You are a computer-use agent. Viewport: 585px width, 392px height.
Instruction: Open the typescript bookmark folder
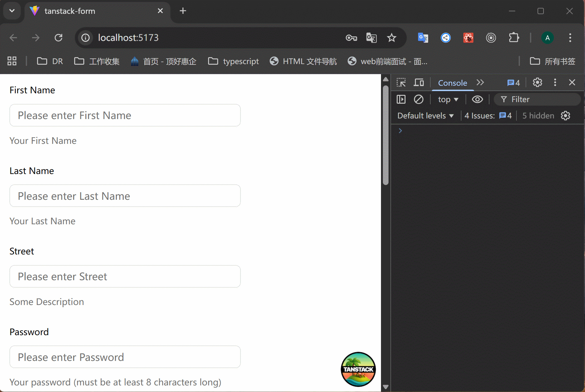pos(234,61)
